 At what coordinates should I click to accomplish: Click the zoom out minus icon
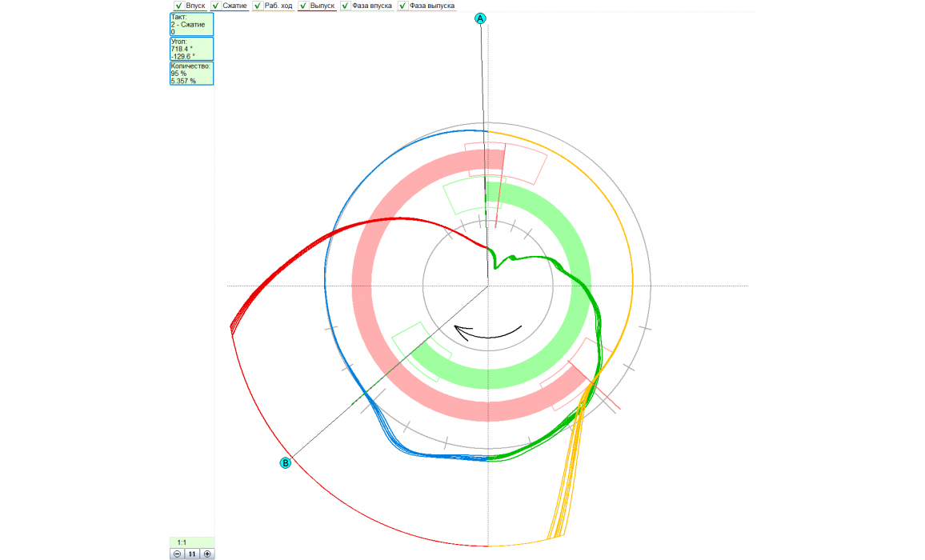pyautogui.click(x=177, y=554)
